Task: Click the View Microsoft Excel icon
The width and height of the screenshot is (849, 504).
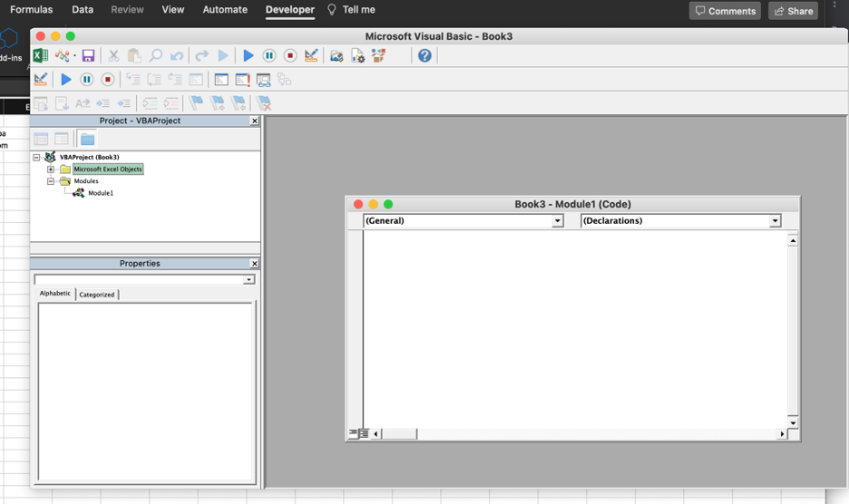Action: tap(41, 55)
